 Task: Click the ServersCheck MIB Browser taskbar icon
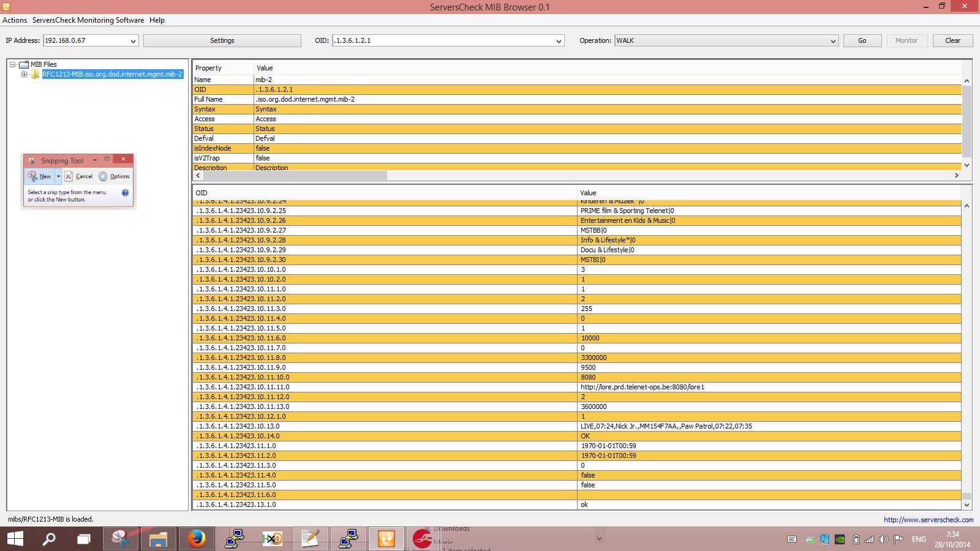click(x=386, y=539)
